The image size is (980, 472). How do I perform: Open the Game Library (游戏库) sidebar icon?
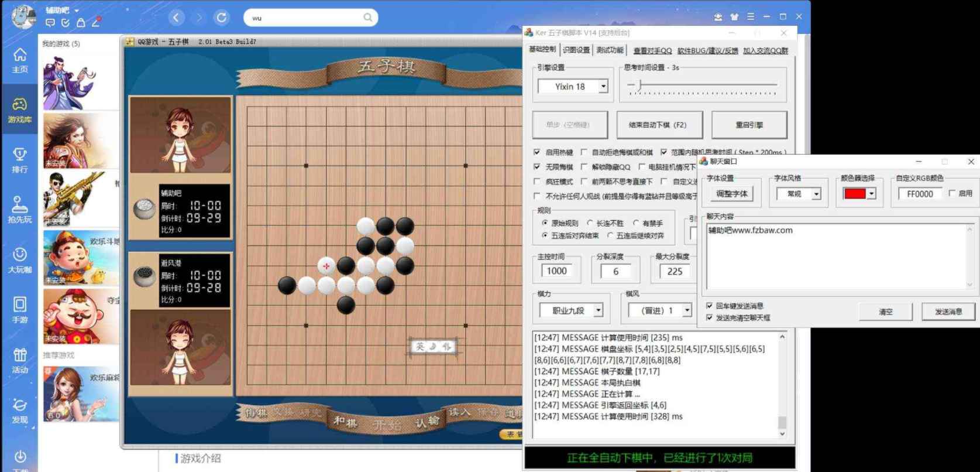point(20,111)
